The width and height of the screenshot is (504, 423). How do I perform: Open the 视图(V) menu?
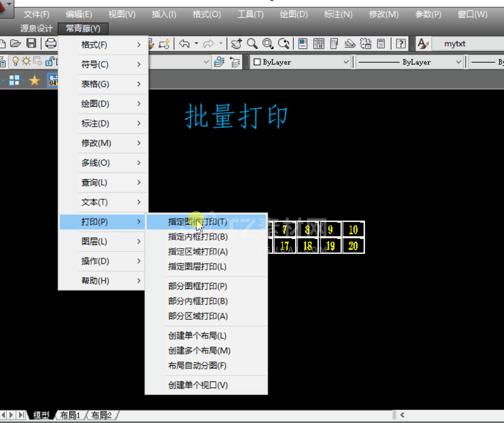[x=122, y=14]
